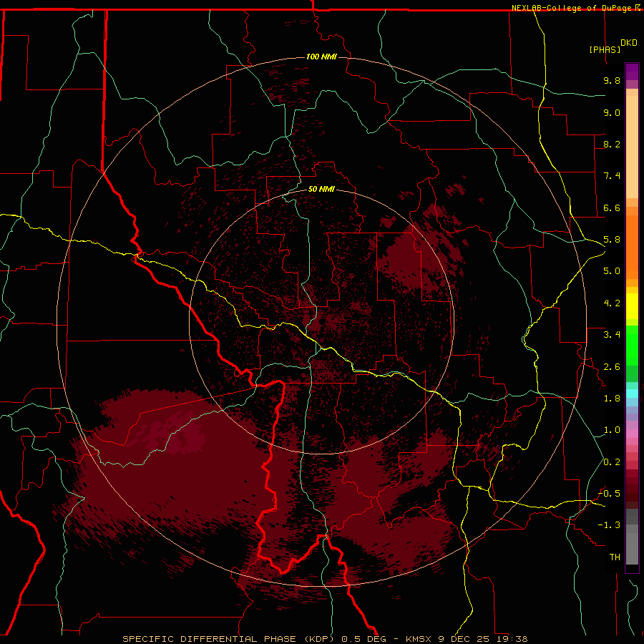Image resolution: width=644 pixels, height=644 pixels.
Task: Click the purple top segment of the color bar
Action: point(632,72)
